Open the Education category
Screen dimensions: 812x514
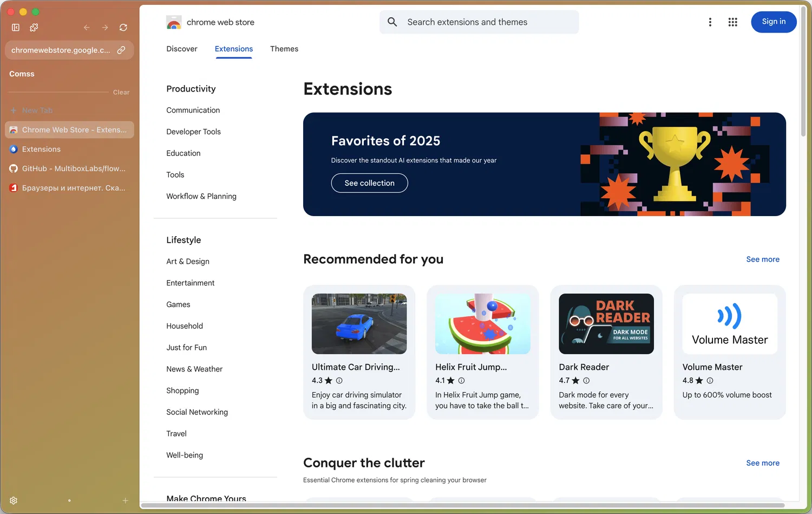pos(184,153)
